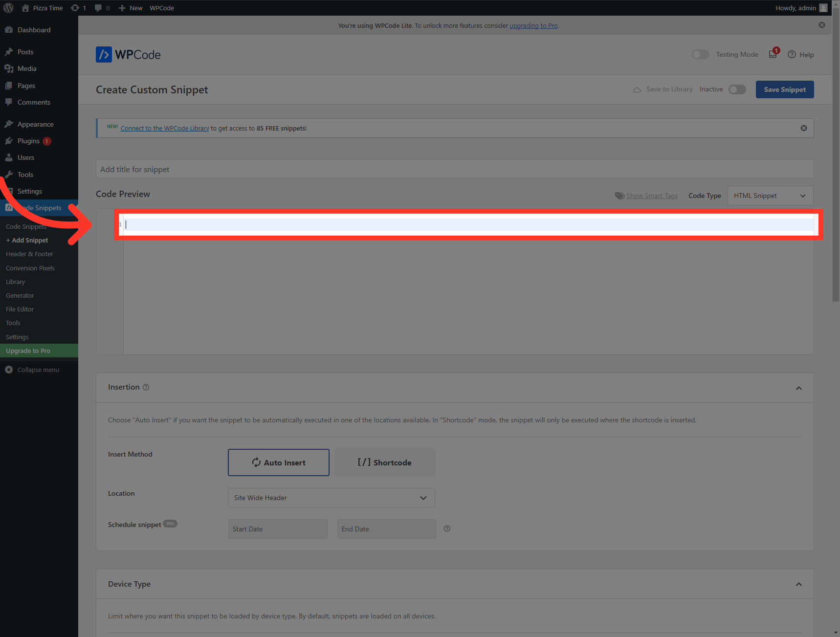Collapse the Device Type section
840x637 pixels.
click(799, 584)
